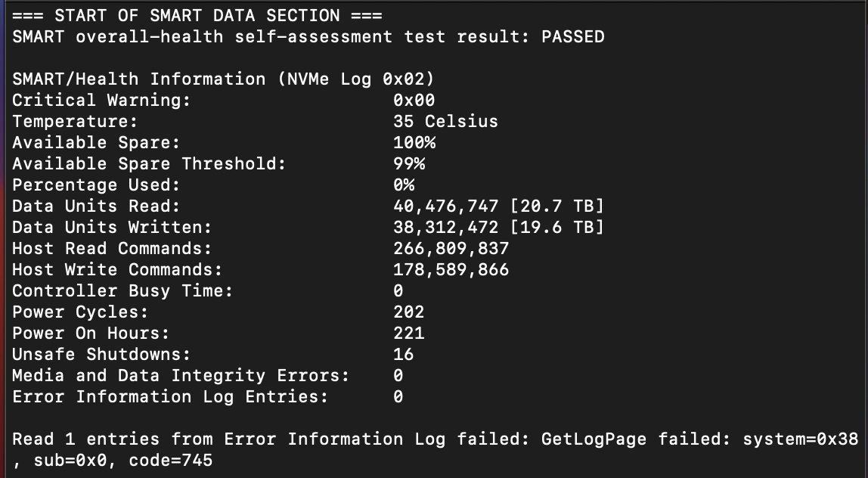Click the code=745 error text
Viewport: 868px width, 478px height.
(x=171, y=461)
